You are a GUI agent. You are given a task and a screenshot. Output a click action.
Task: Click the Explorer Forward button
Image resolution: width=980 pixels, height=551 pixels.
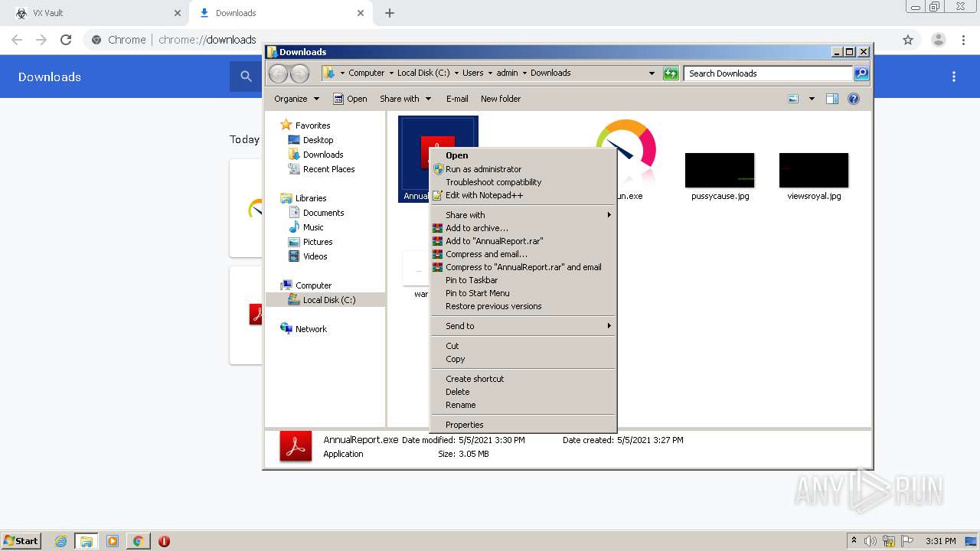tap(300, 73)
